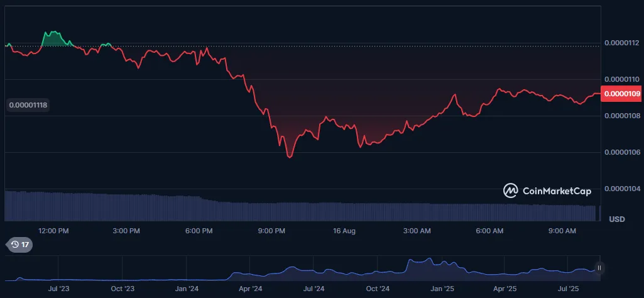Click the CoinMarketCap logo watermark
This screenshot has height=298, width=644.
coord(547,190)
